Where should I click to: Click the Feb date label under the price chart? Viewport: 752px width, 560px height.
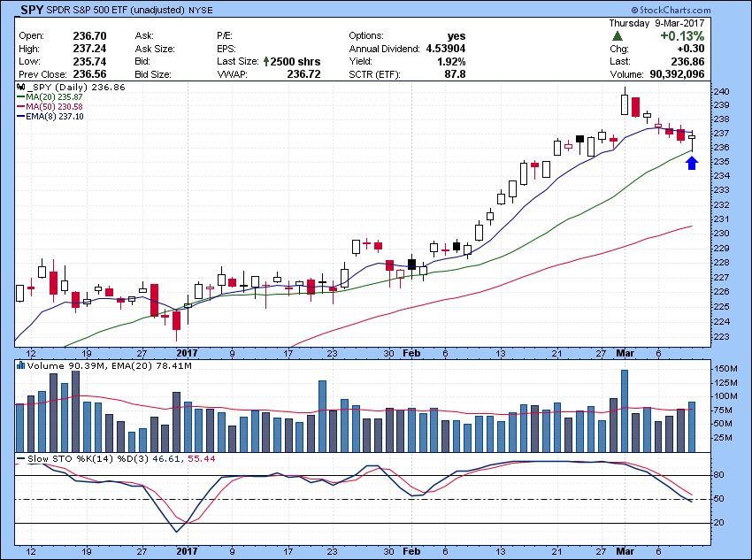point(411,353)
